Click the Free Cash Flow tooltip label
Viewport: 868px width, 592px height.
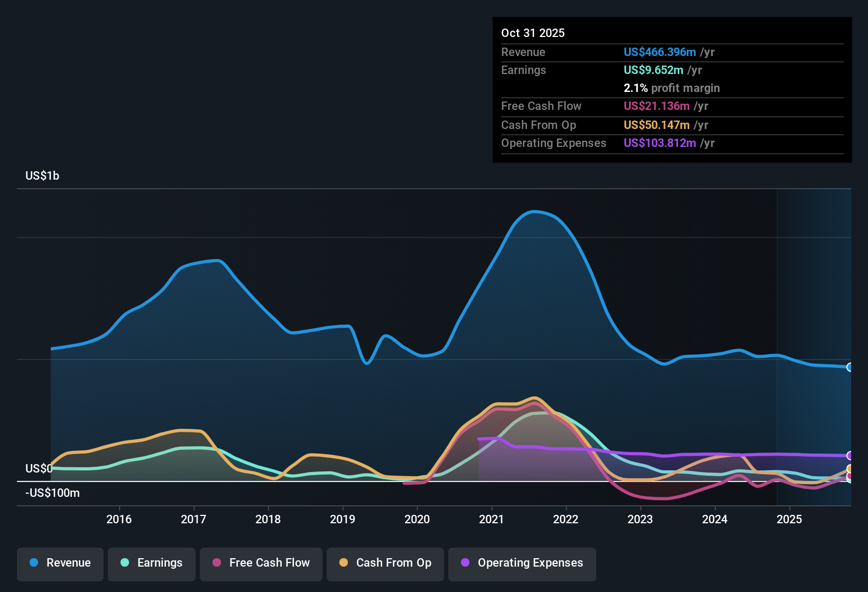coord(541,106)
